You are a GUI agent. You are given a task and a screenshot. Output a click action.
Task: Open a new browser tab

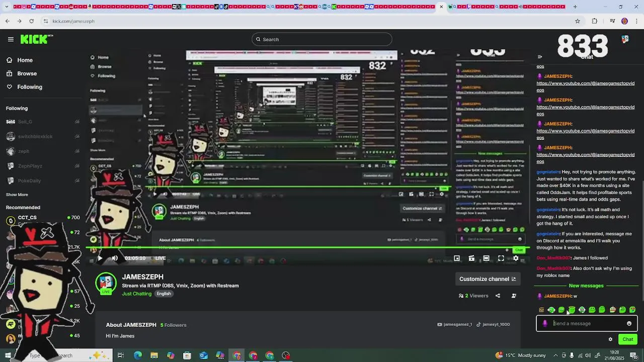pos(575,7)
